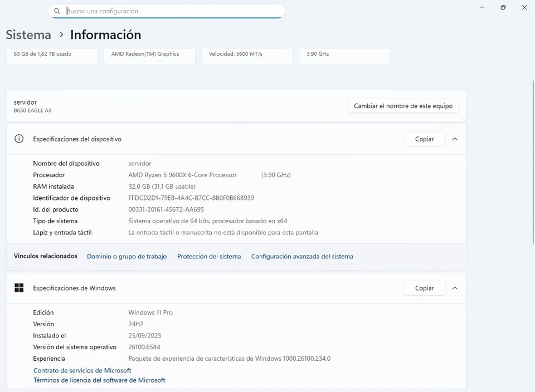Copy the device specifications

(x=424, y=139)
